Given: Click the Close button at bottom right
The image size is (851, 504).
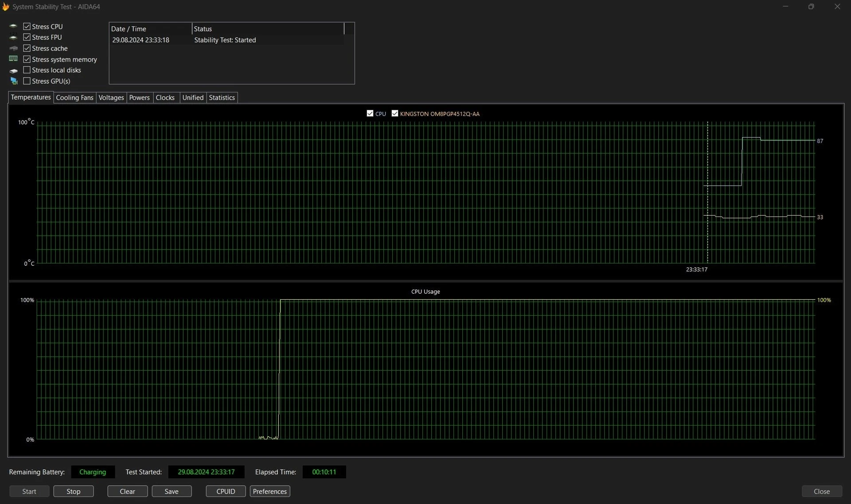Looking at the screenshot, I should tap(822, 491).
